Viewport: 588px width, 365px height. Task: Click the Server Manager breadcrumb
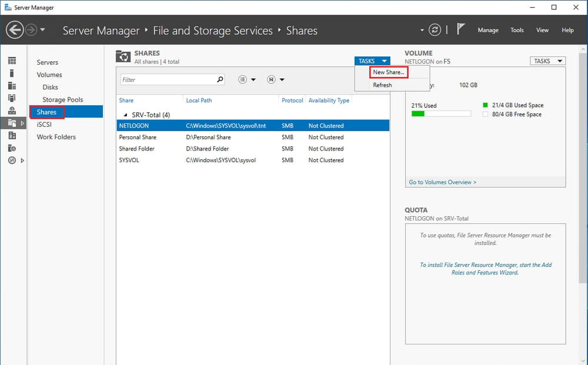click(x=101, y=31)
